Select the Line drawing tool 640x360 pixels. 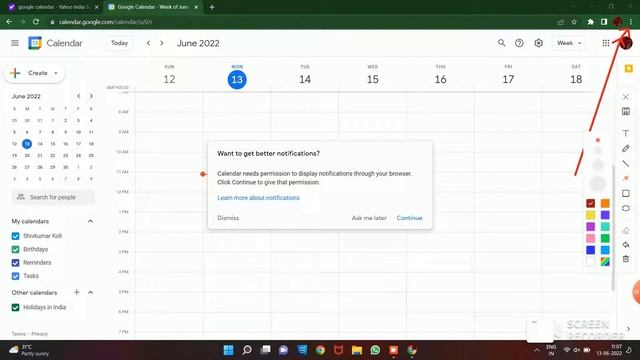tap(626, 164)
